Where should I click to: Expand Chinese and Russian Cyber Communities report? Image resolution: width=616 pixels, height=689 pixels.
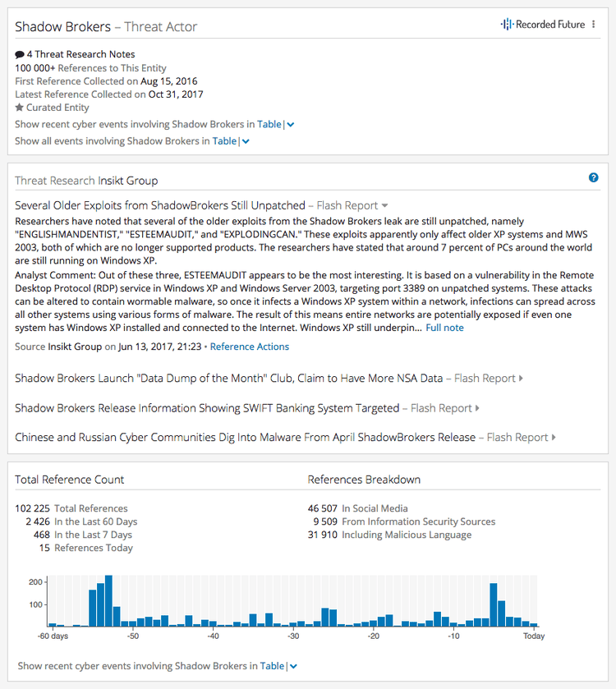[553, 438]
